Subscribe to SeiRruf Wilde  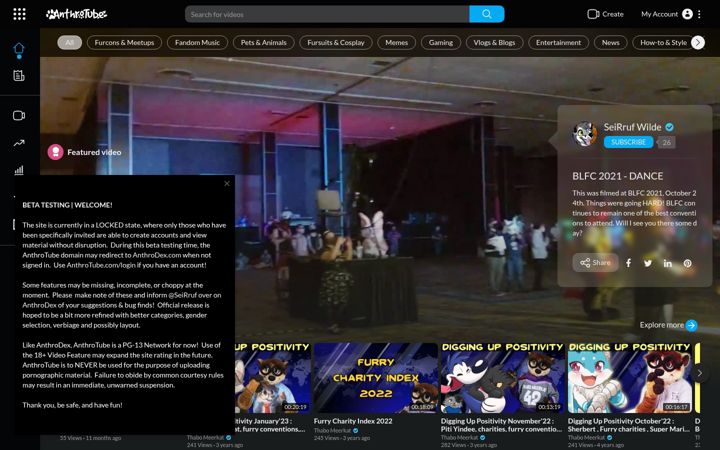coord(628,142)
